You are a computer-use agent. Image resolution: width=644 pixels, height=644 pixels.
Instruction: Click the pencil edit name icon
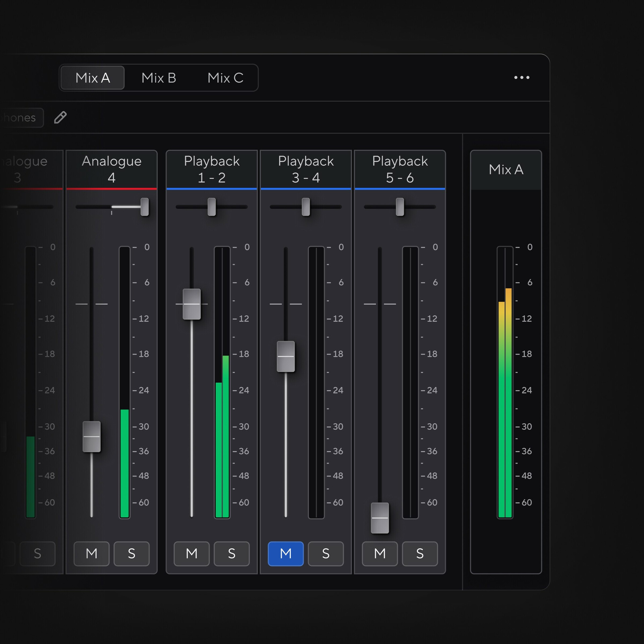pyautogui.click(x=60, y=117)
